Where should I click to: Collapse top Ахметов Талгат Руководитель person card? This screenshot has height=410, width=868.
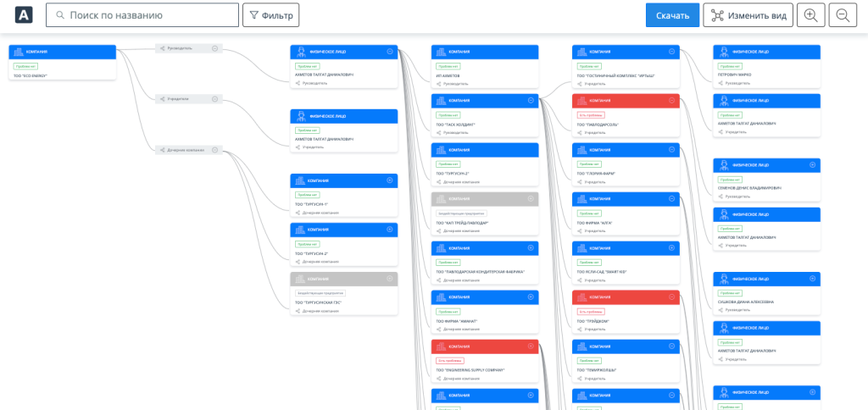[390, 52]
